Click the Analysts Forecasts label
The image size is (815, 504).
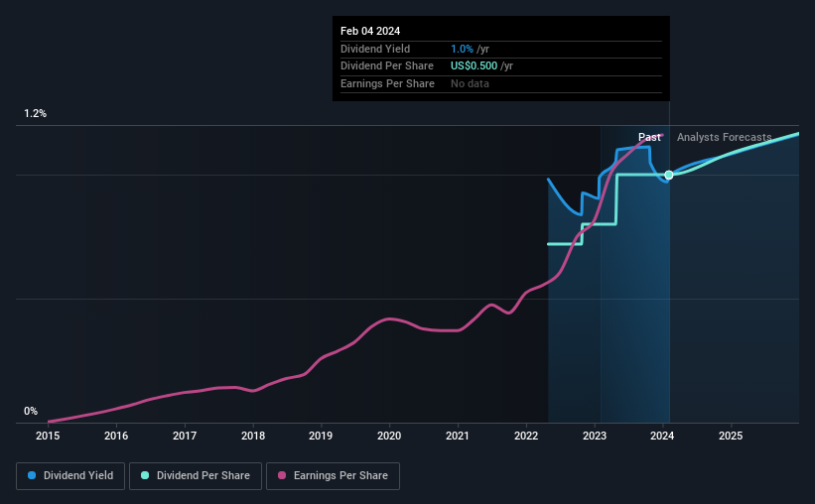[724, 137]
